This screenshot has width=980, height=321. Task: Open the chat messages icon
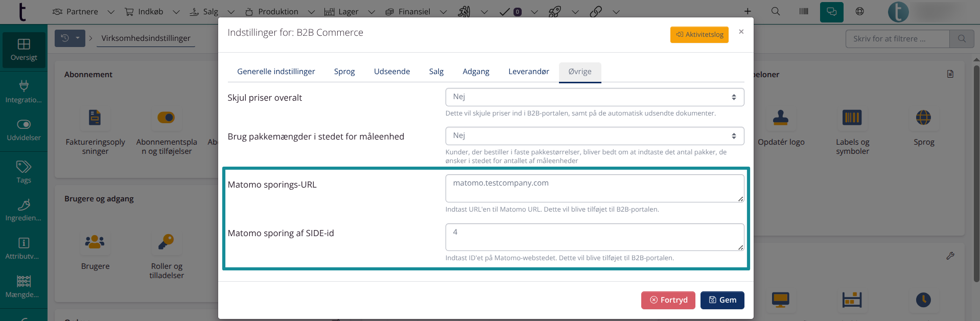click(831, 12)
